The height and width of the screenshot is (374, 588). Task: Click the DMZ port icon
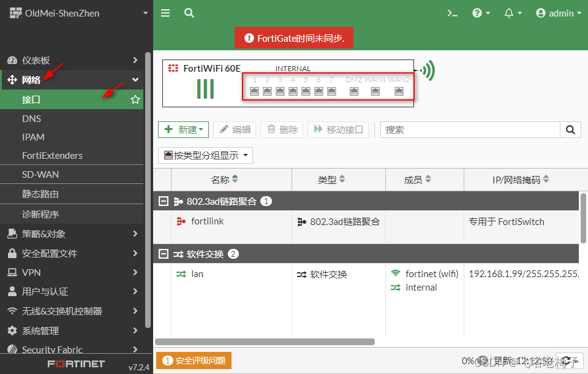click(353, 91)
